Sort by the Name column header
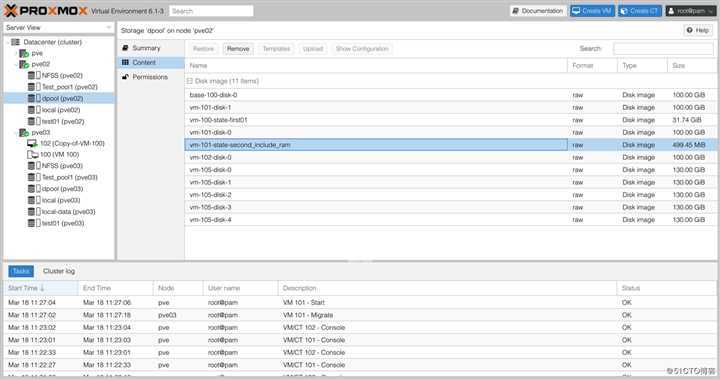This screenshot has height=379, width=720. point(376,66)
